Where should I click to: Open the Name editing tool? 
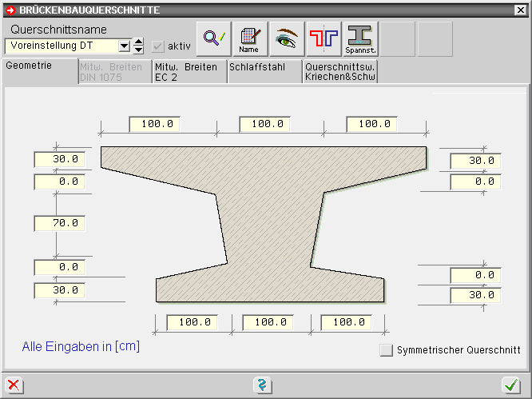click(249, 39)
